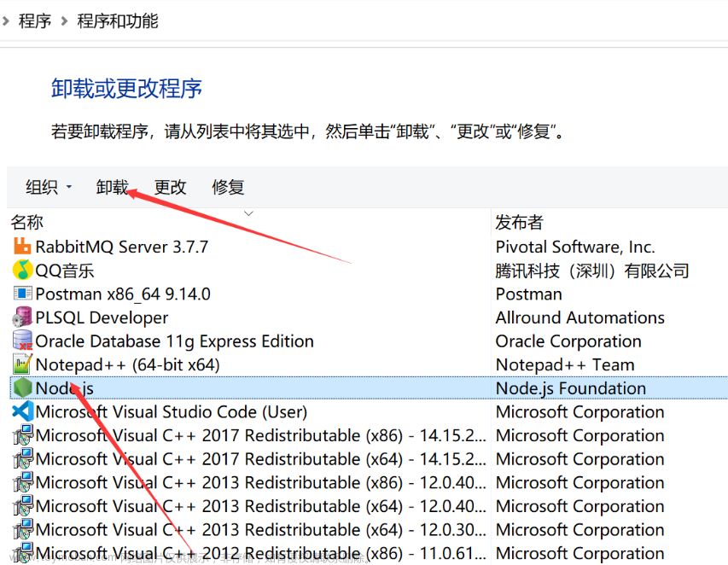728x565 pixels.
Task: Open 程序和功能 in the breadcrumb
Action: tap(118, 21)
